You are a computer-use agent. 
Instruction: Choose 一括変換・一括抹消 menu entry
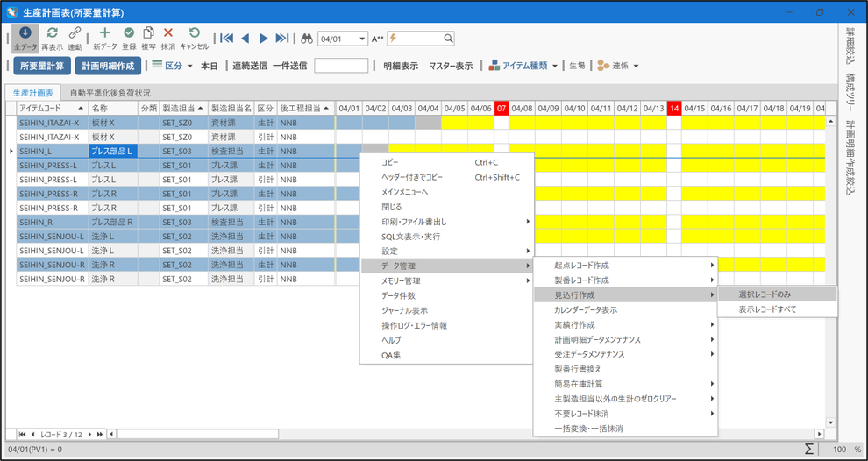[625, 429]
